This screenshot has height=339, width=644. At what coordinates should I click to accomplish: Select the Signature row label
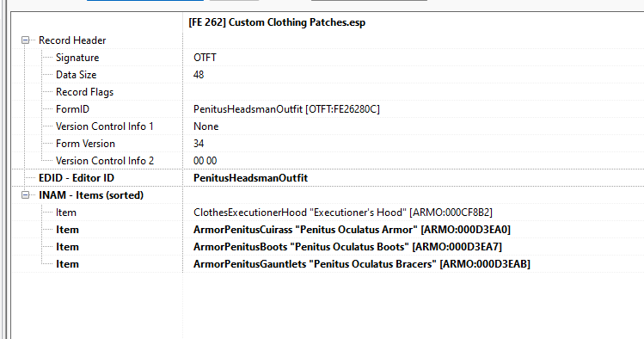(x=77, y=58)
